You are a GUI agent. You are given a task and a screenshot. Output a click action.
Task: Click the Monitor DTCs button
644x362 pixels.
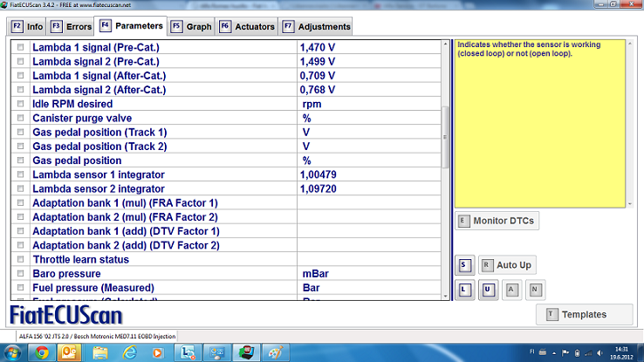(497, 221)
